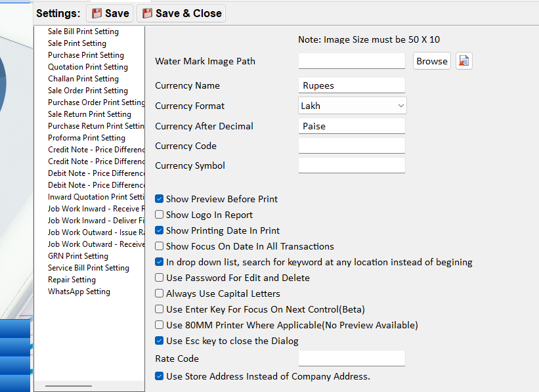Click the clear image path icon
The width and height of the screenshot is (539, 392).
(464, 61)
